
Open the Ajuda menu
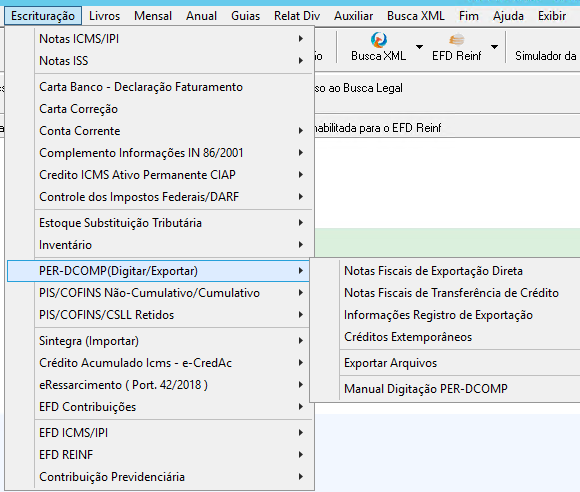(508, 16)
